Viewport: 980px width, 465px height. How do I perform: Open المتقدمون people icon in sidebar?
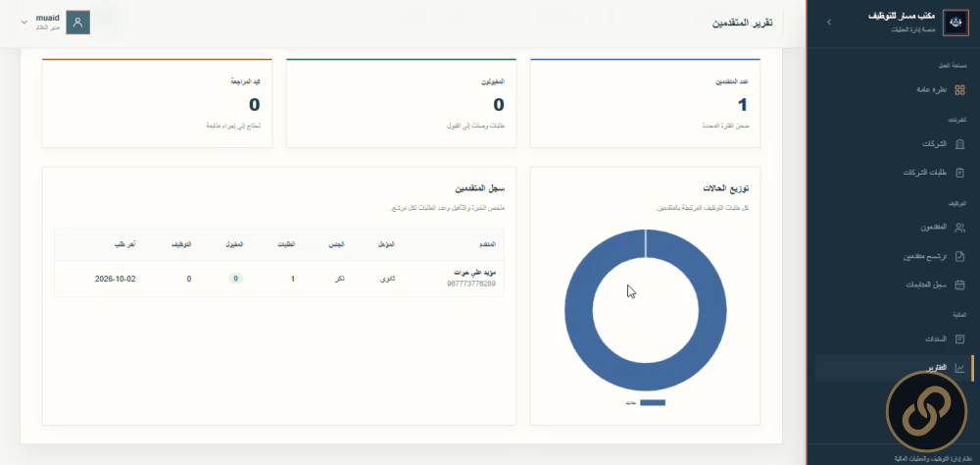point(960,228)
